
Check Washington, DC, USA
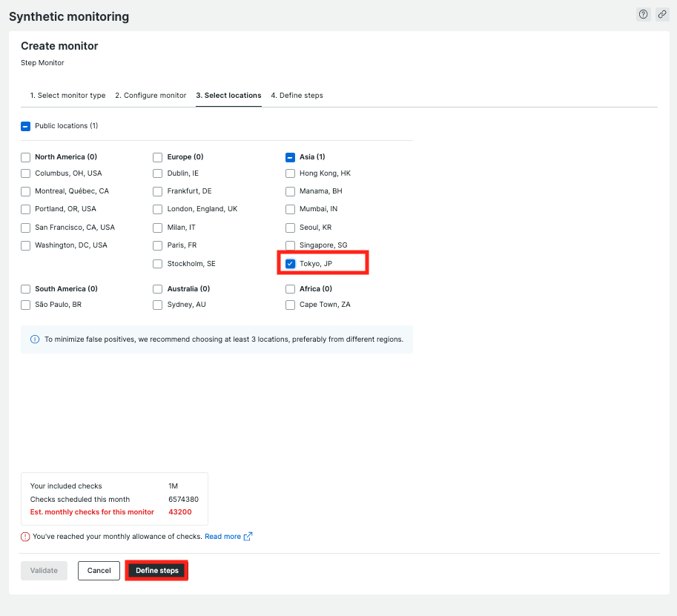tap(25, 245)
